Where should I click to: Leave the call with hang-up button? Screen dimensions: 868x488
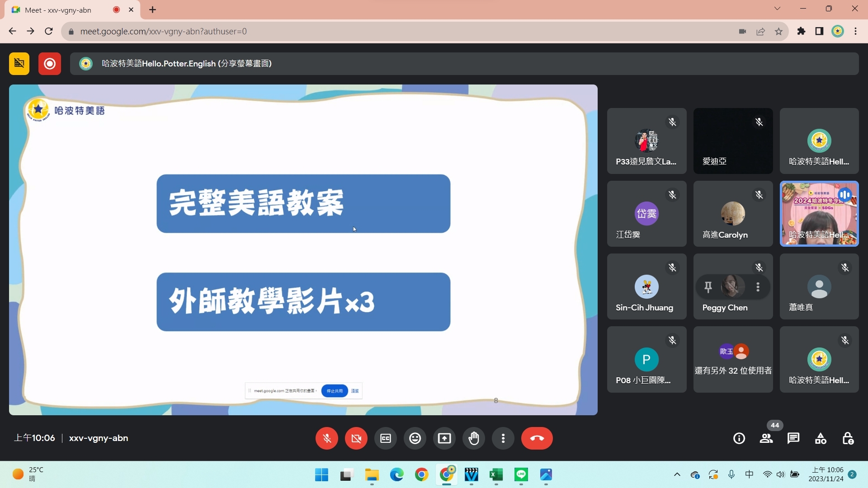[x=537, y=438]
